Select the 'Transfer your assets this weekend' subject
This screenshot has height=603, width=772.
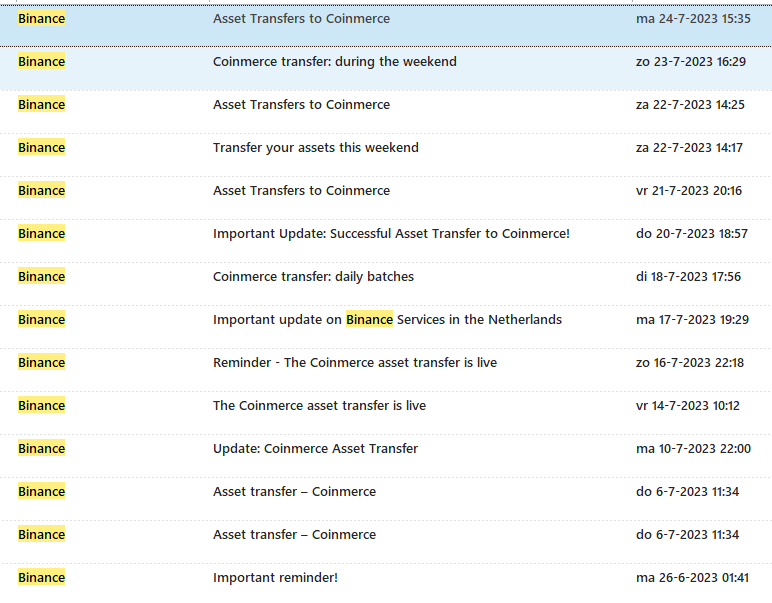point(316,148)
